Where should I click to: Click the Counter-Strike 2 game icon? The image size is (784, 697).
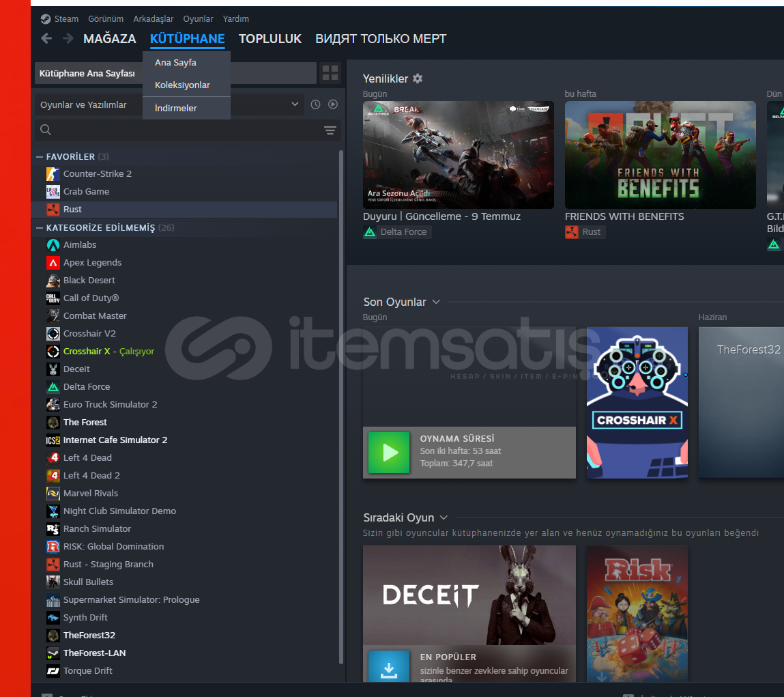click(x=53, y=173)
